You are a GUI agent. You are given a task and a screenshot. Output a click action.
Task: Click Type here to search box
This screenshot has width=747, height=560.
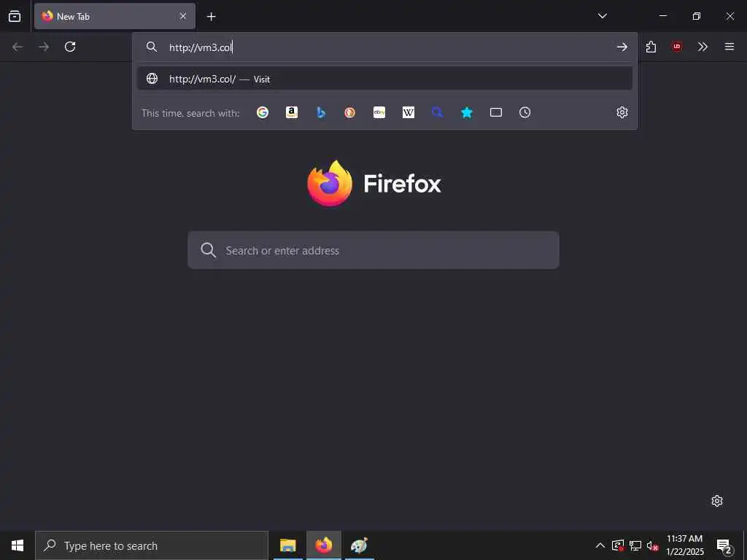coord(152,545)
